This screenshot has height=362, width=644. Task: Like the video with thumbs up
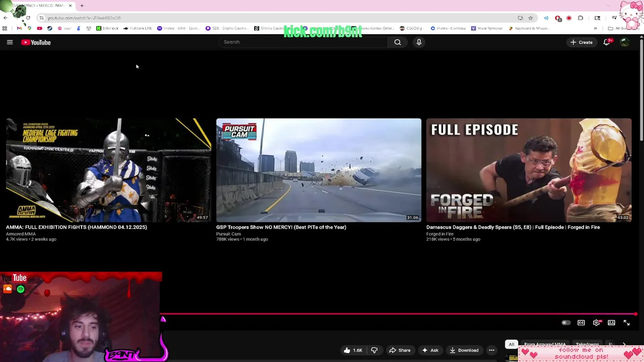[353, 350]
